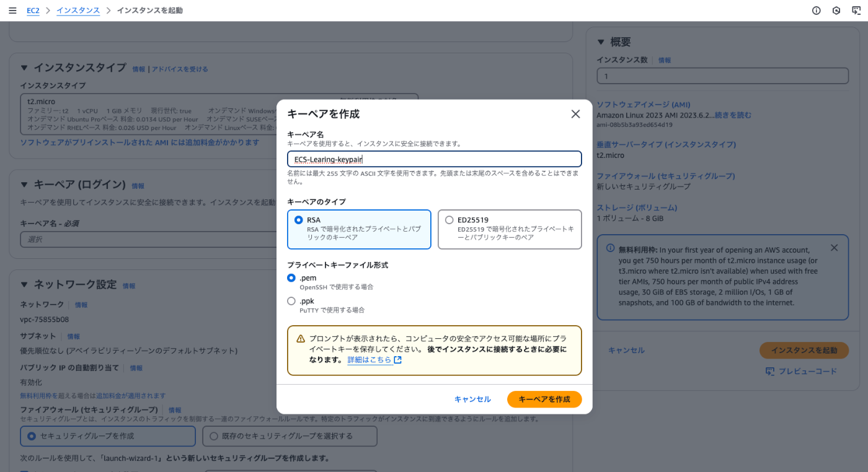
Task: Click the warning triangle icon in dialog
Action: pyautogui.click(x=301, y=339)
